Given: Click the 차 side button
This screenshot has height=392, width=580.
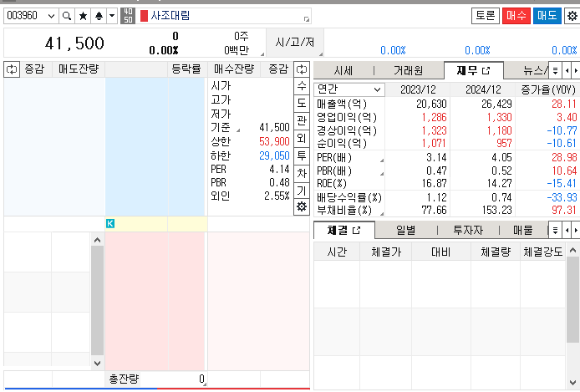Looking at the screenshot, I should [302, 174].
